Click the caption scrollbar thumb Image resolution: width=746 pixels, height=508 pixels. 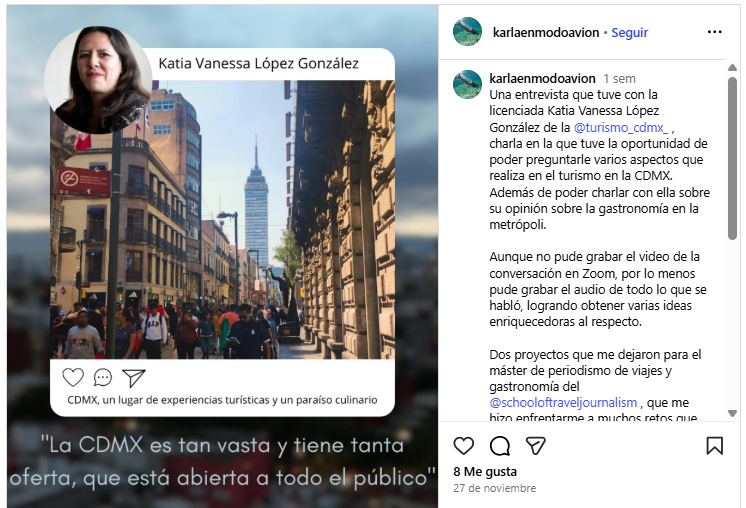pos(732,158)
